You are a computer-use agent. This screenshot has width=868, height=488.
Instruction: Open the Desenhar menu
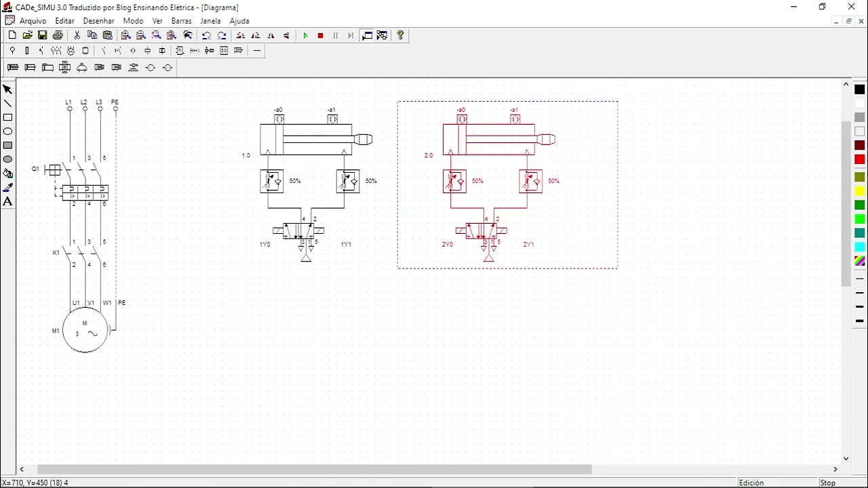[x=99, y=21]
